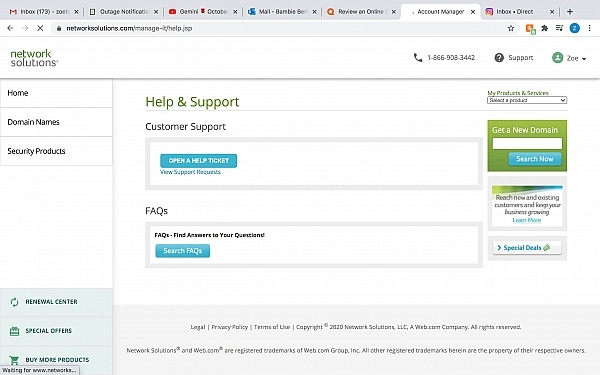
Task: Open Home in the sidebar
Action: [x=56, y=93]
